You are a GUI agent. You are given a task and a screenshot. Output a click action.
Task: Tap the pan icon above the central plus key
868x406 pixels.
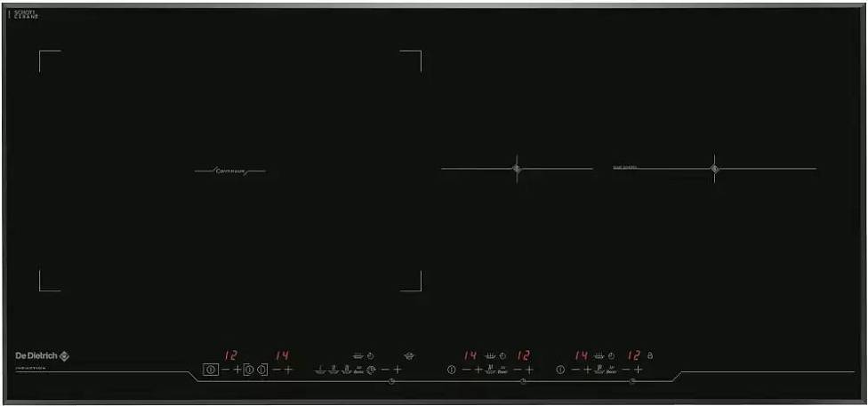pyautogui.click(x=410, y=355)
